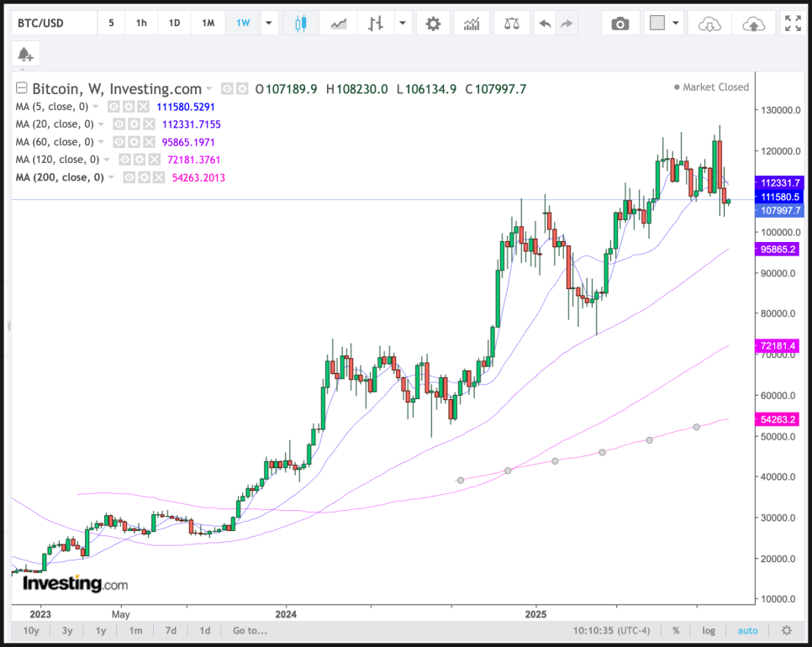The image size is (812, 647).
Task: Add an alert with the bell icon
Action: 25,55
